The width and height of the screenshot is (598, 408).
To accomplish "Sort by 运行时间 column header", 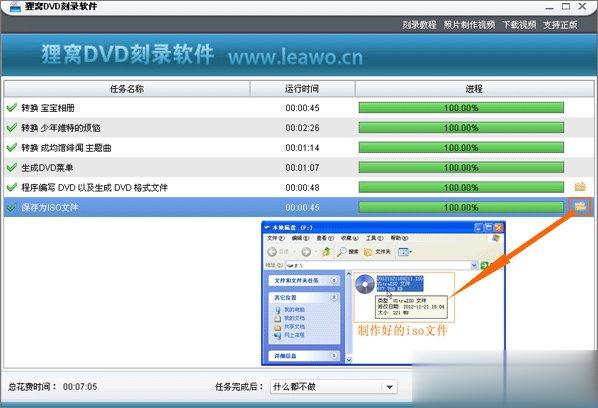I will click(x=302, y=89).
